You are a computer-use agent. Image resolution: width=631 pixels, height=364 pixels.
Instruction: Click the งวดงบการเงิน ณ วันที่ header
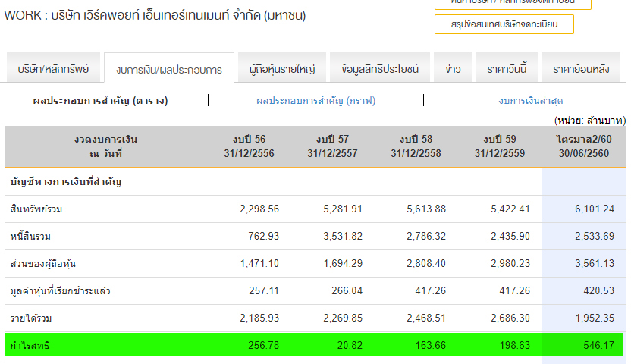(x=105, y=146)
